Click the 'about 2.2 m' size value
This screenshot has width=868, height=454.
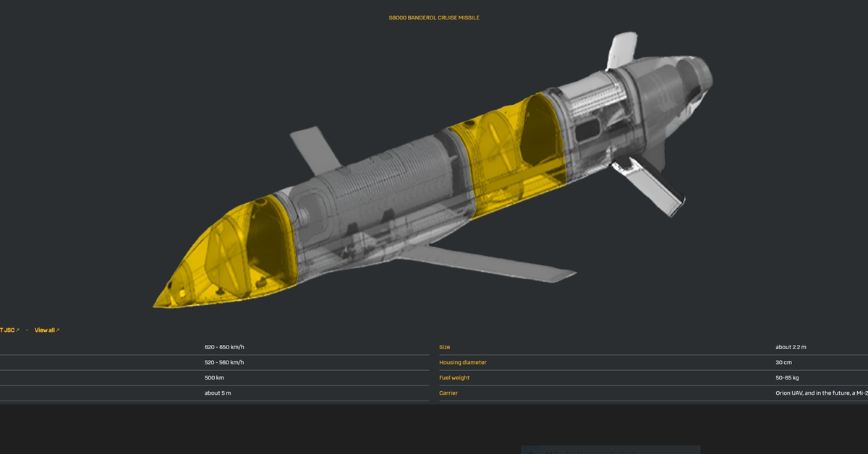pyautogui.click(x=791, y=347)
